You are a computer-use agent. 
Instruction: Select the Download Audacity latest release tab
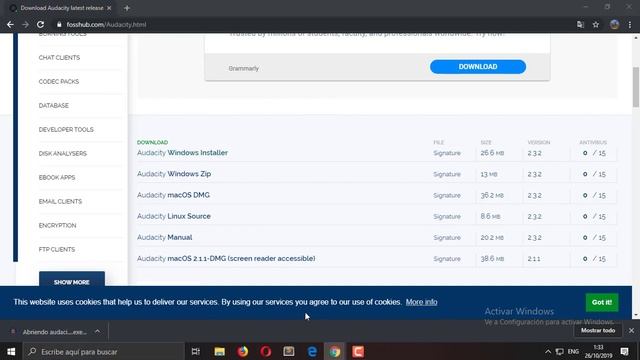(x=60, y=8)
